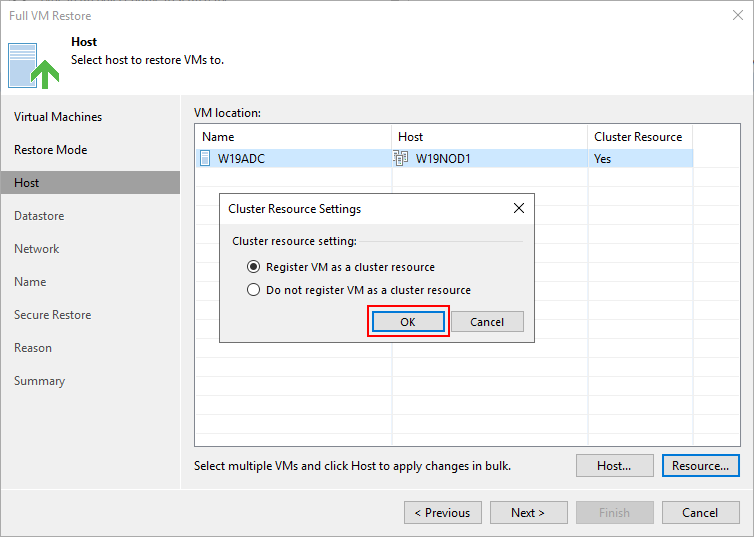
Task: Go to the Restore Mode step
Action: (x=50, y=150)
